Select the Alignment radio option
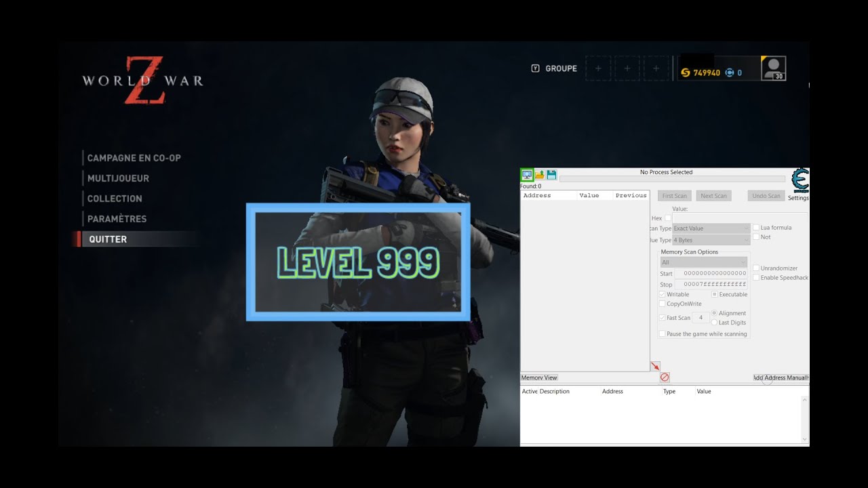This screenshot has height=488, width=868. click(714, 313)
